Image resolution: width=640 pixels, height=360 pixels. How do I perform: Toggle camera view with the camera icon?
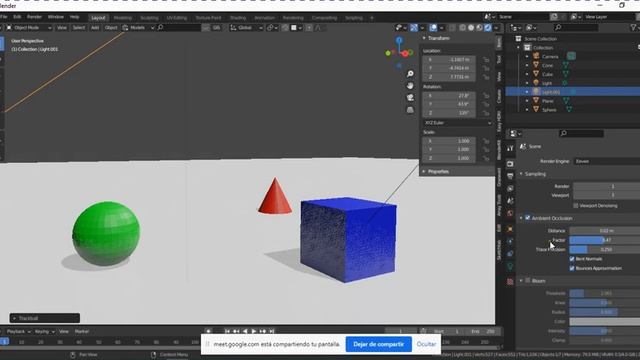coord(410,98)
